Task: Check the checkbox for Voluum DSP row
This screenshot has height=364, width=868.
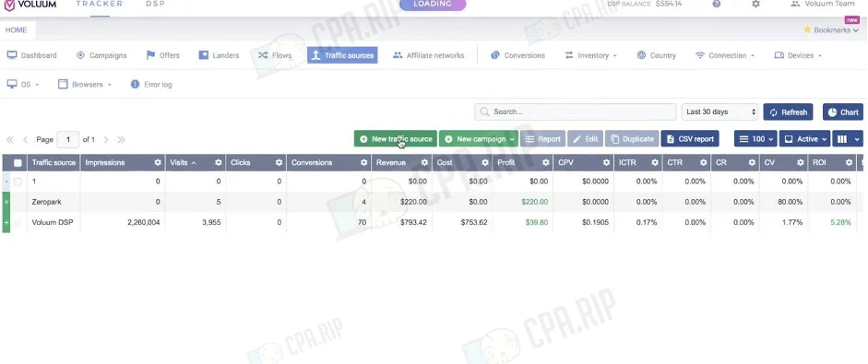Action: (18, 222)
